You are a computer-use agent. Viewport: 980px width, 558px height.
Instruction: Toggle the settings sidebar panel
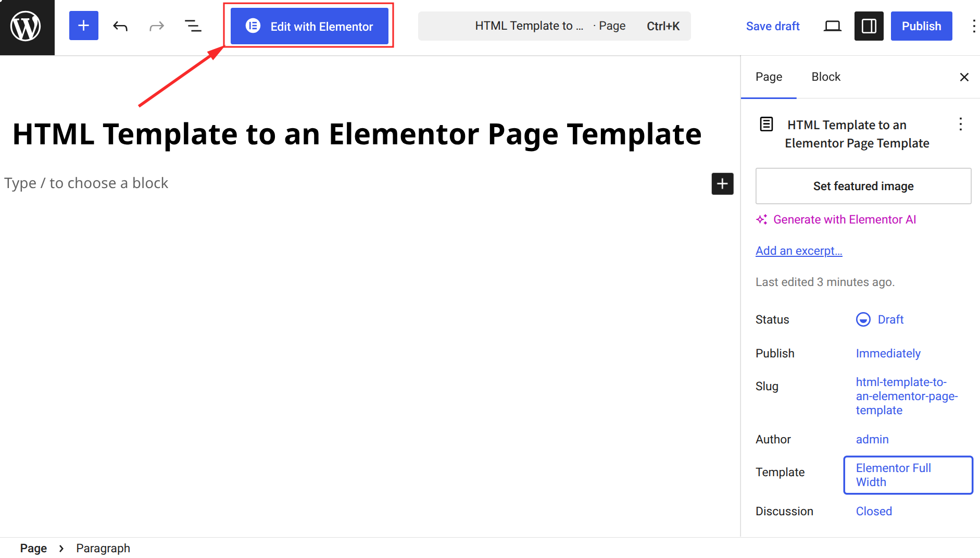(869, 26)
